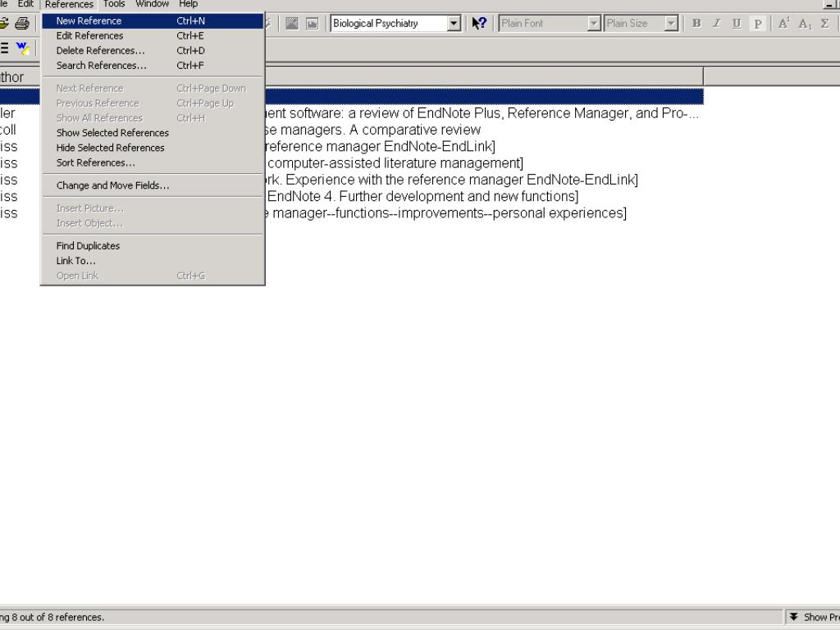
Task: Click the Subscript A button
Action: (x=805, y=23)
